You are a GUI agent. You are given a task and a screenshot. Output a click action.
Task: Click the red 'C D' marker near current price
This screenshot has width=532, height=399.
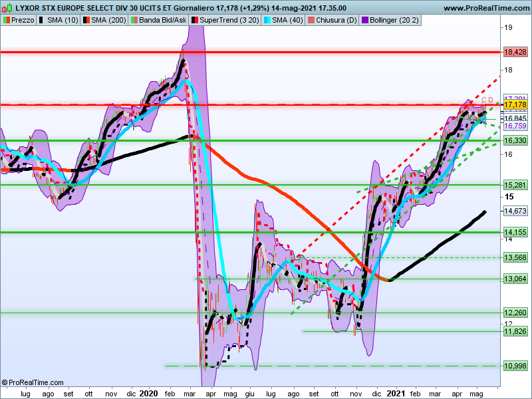[x=487, y=100]
